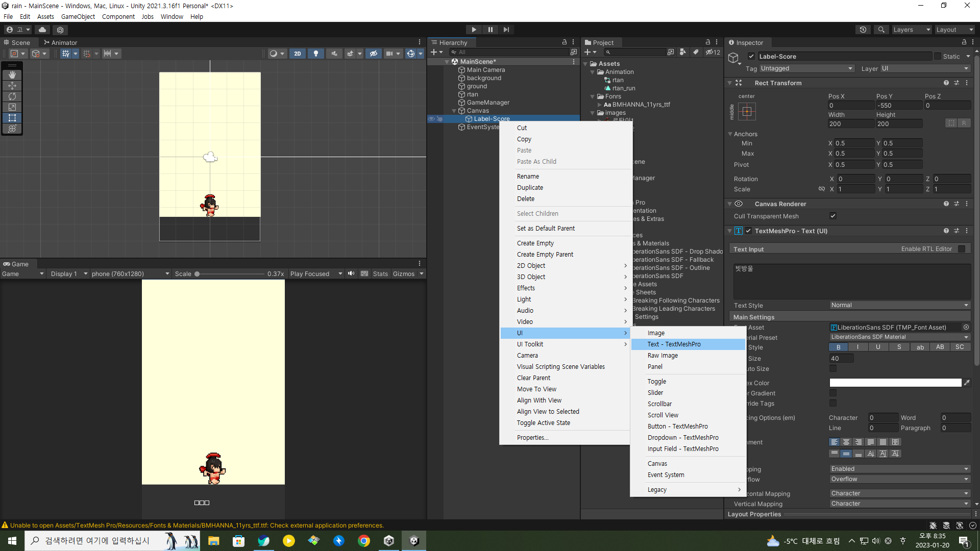Toggle scene audio mute icon
This screenshot has width=980, height=551.
pos(334,54)
